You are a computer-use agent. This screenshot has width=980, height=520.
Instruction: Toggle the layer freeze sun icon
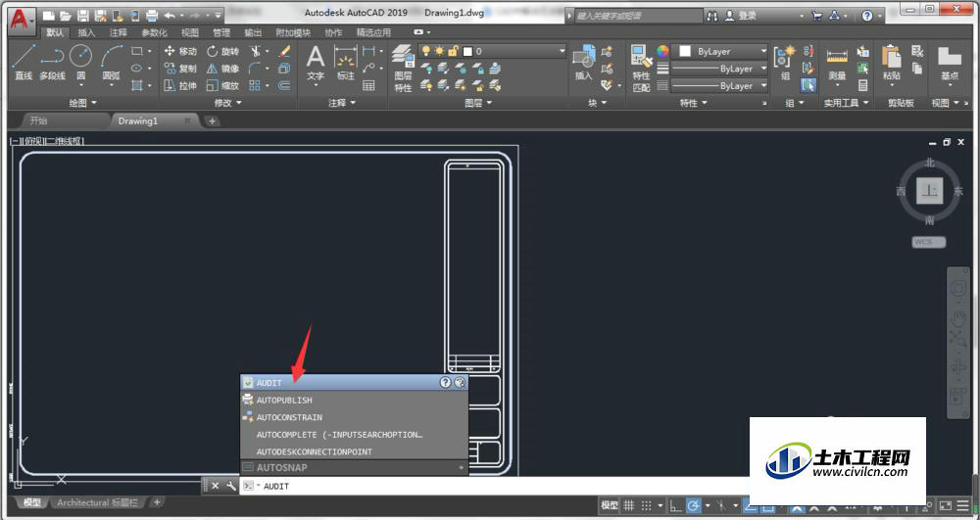point(439,51)
